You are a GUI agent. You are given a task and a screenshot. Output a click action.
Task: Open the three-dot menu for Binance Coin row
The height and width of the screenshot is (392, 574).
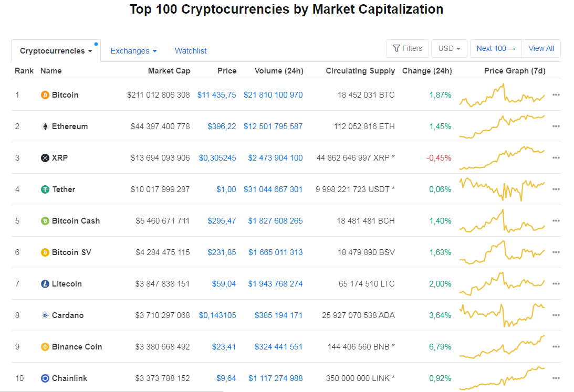556,347
